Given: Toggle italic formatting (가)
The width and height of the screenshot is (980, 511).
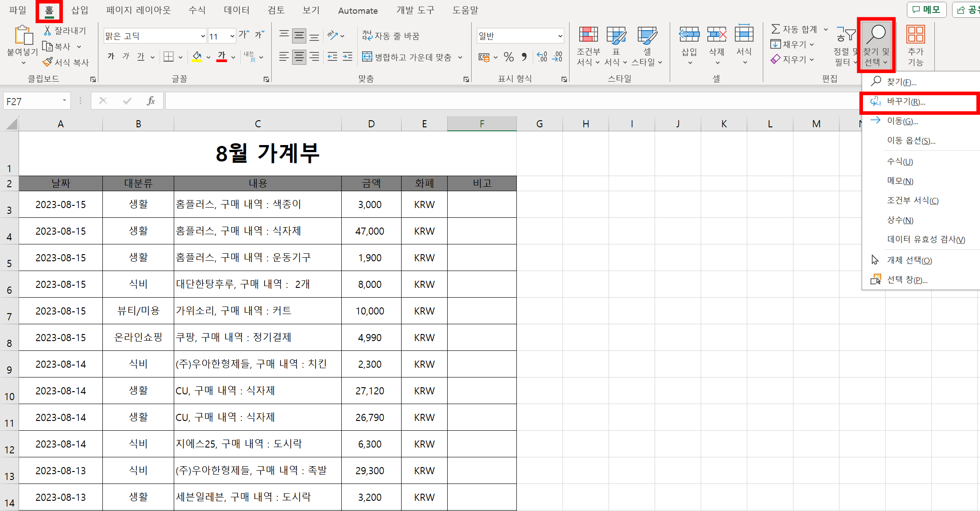Looking at the screenshot, I should (x=126, y=56).
